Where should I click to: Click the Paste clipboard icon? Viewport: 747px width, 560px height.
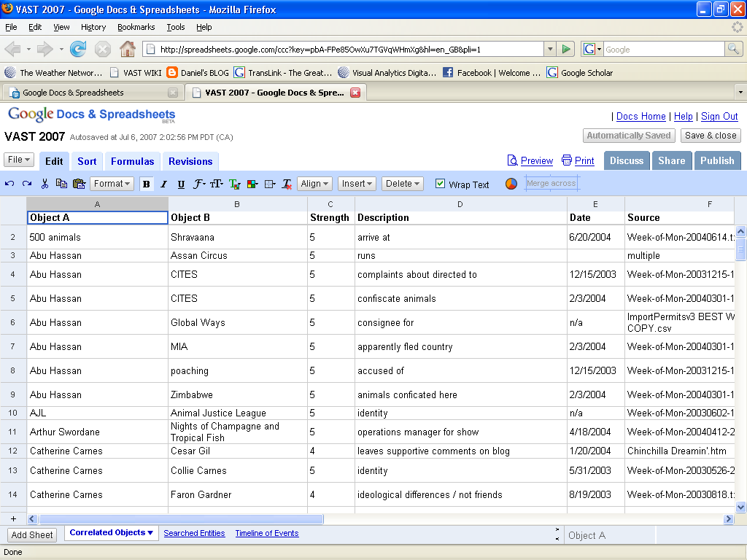[79, 184]
